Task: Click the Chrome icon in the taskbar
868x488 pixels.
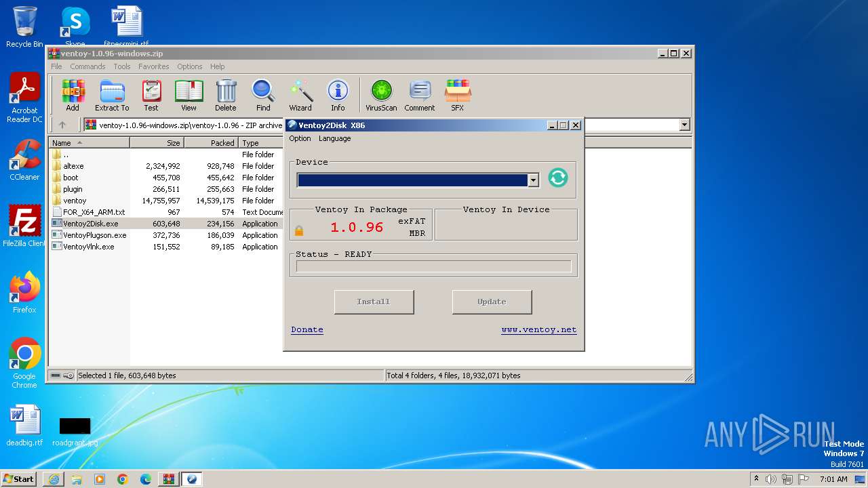Action: [123, 479]
